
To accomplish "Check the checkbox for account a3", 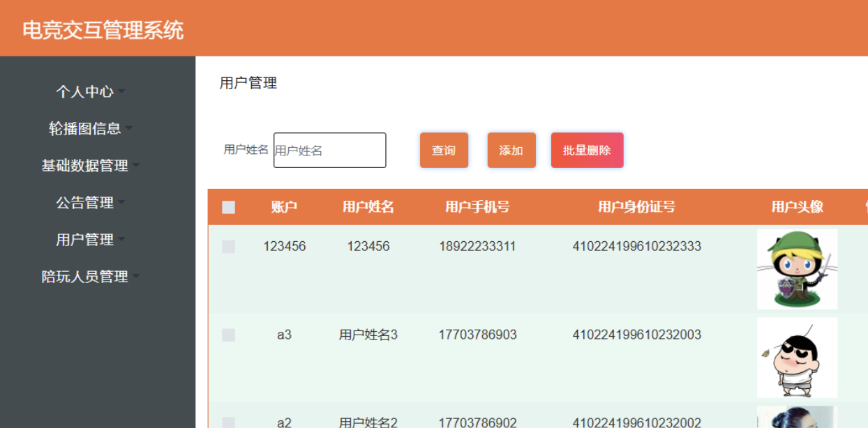I will [x=228, y=335].
